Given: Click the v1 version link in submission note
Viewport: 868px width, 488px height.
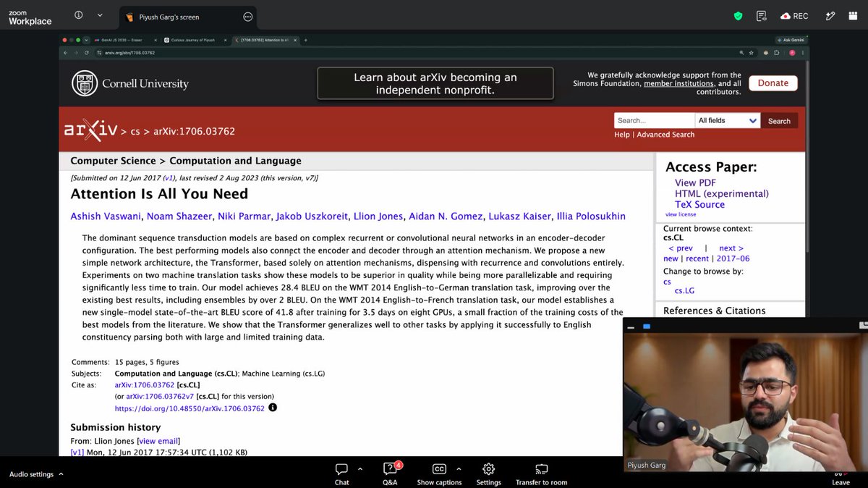Looking at the screenshot, I should tap(168, 178).
